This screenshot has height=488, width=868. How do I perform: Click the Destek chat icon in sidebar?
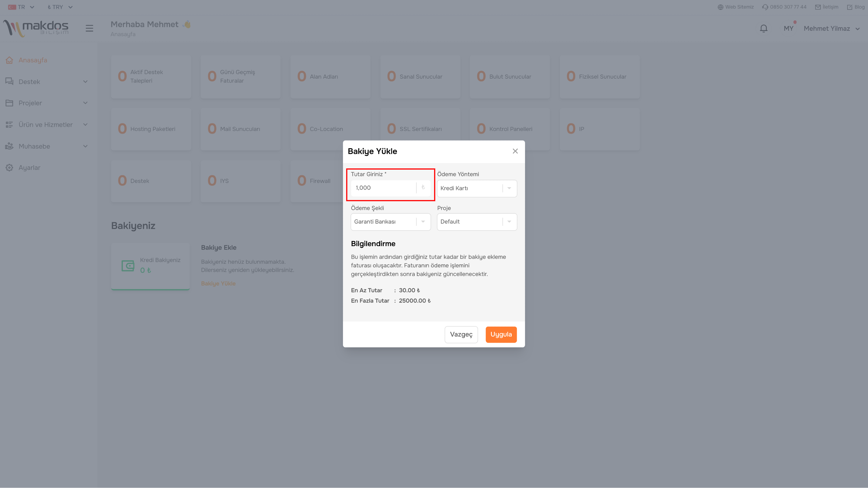(9, 82)
